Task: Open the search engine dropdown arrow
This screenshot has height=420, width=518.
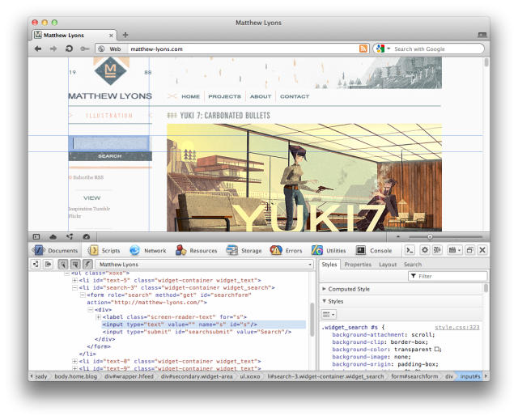Action: [x=388, y=49]
